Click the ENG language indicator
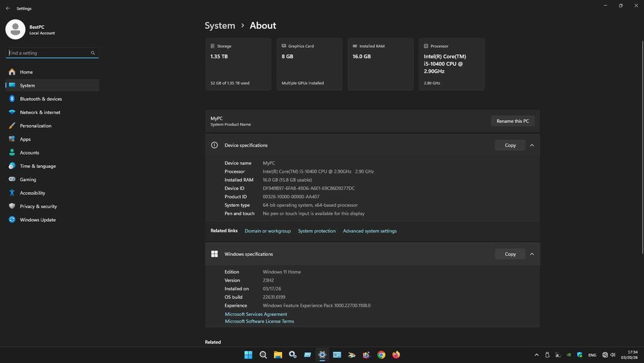The height and width of the screenshot is (363, 644). 592,355
